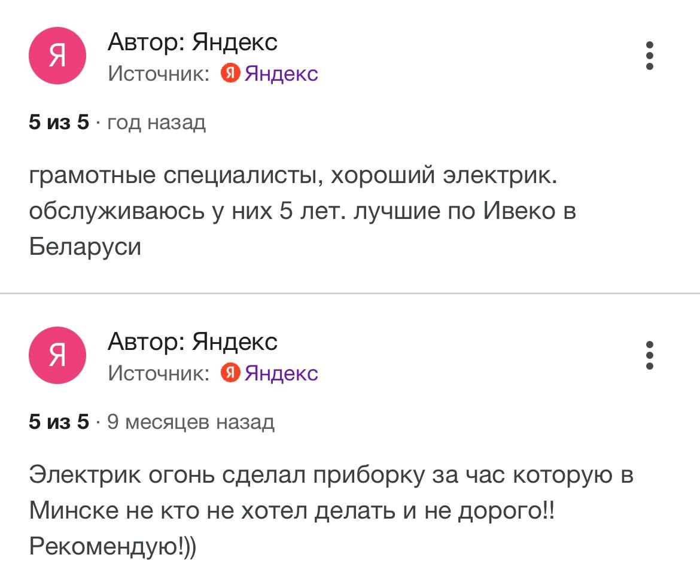Click the word 'Беларуси' in the first review

tap(85, 246)
